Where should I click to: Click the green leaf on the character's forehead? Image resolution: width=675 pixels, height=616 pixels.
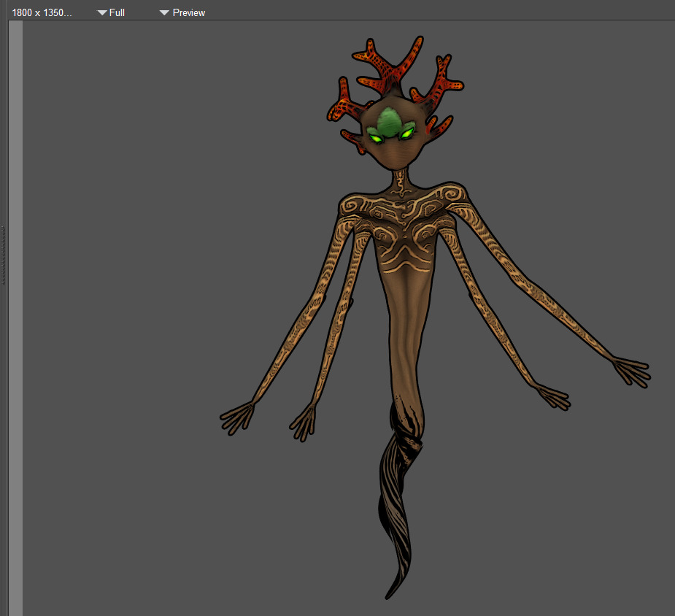click(390, 120)
